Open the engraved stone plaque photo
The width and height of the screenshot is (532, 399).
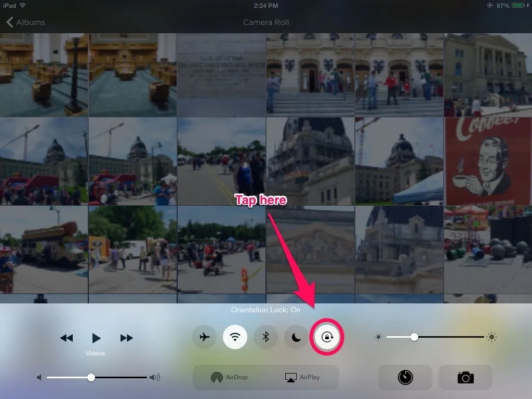click(x=221, y=74)
